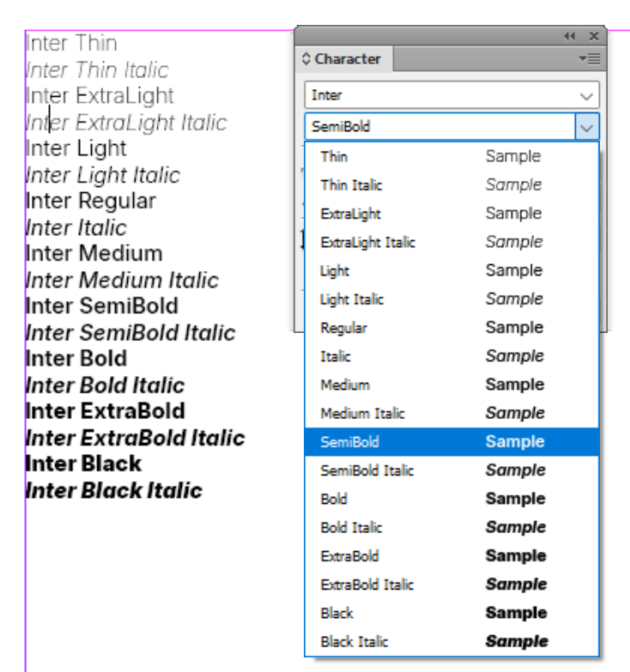
Task: Select the Black font style
Action: [x=451, y=614]
